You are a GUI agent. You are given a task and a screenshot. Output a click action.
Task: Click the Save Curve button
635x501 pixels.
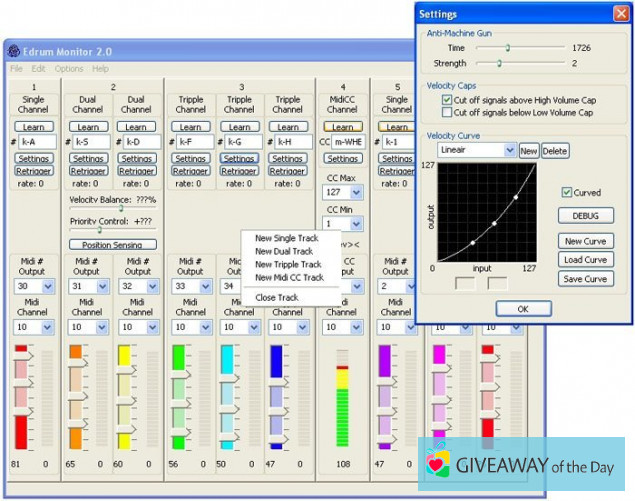coord(585,278)
